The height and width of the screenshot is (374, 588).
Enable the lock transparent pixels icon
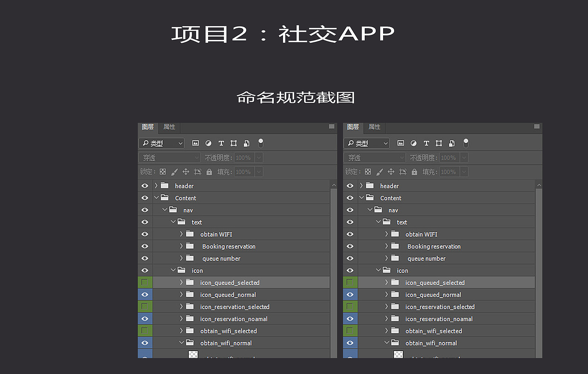click(x=163, y=171)
